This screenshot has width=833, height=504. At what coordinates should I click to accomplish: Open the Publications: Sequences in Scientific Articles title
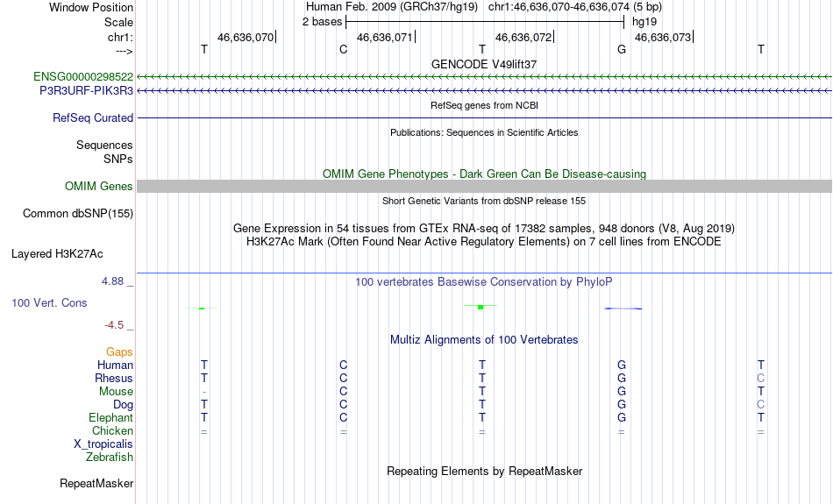[484, 132]
